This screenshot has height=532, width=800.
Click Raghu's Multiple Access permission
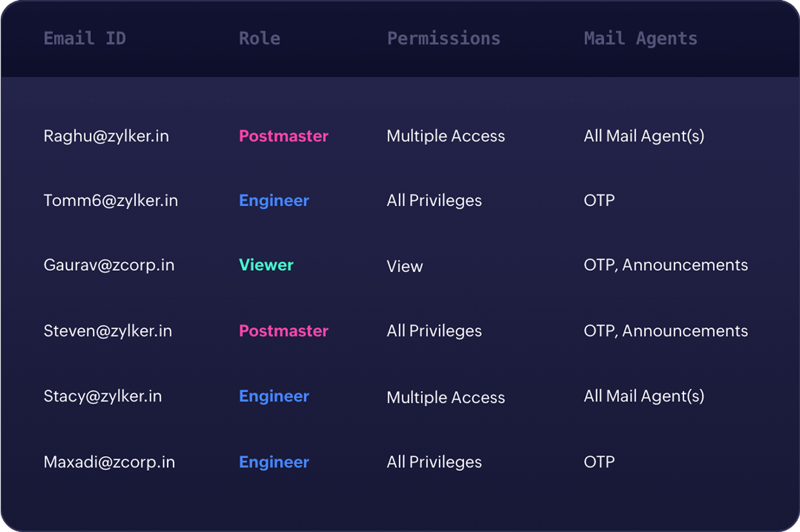tap(446, 136)
